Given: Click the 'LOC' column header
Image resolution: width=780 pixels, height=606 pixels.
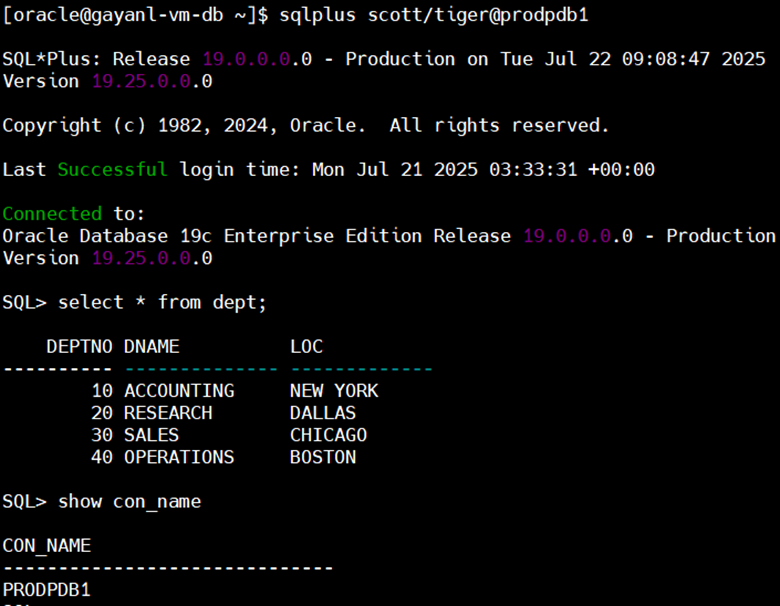Looking at the screenshot, I should (x=306, y=347).
